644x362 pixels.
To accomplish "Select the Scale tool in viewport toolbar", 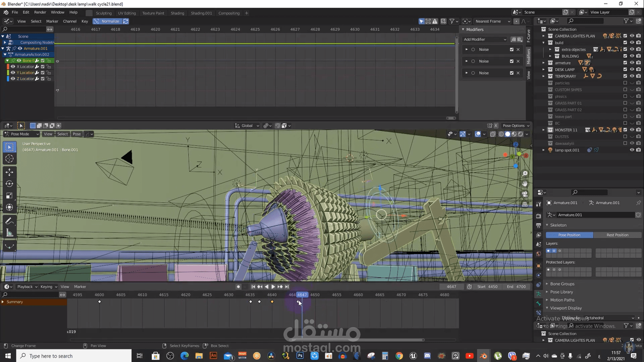I will (x=9, y=196).
